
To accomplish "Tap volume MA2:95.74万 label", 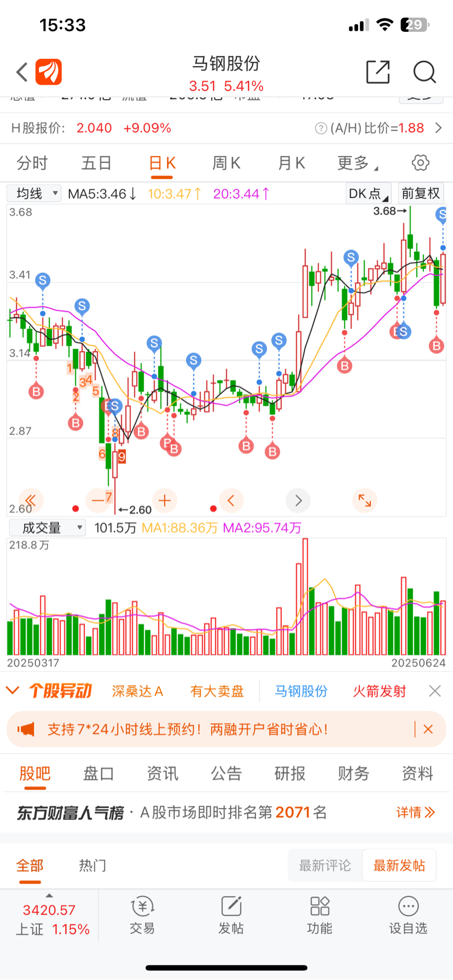I will [262, 527].
